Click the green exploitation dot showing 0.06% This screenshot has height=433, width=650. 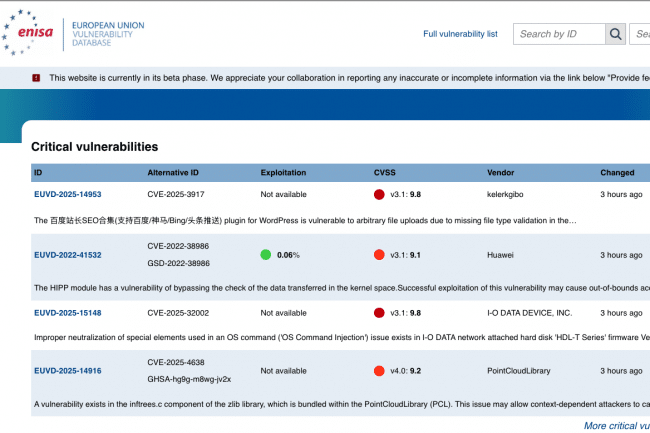click(266, 255)
